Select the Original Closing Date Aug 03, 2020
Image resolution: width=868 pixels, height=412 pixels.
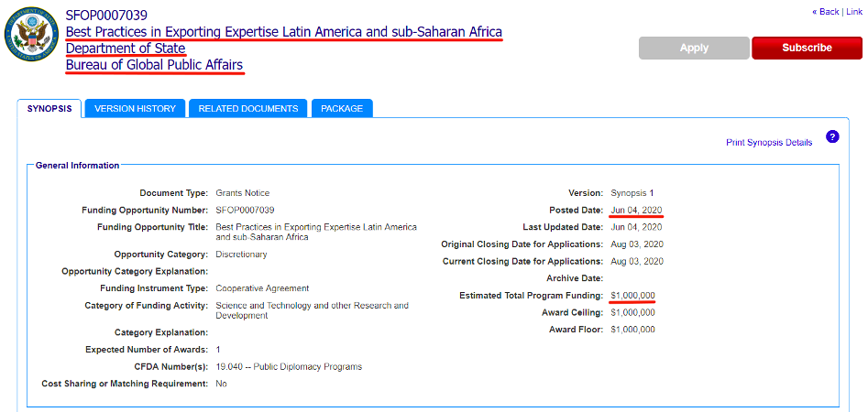[x=637, y=244]
